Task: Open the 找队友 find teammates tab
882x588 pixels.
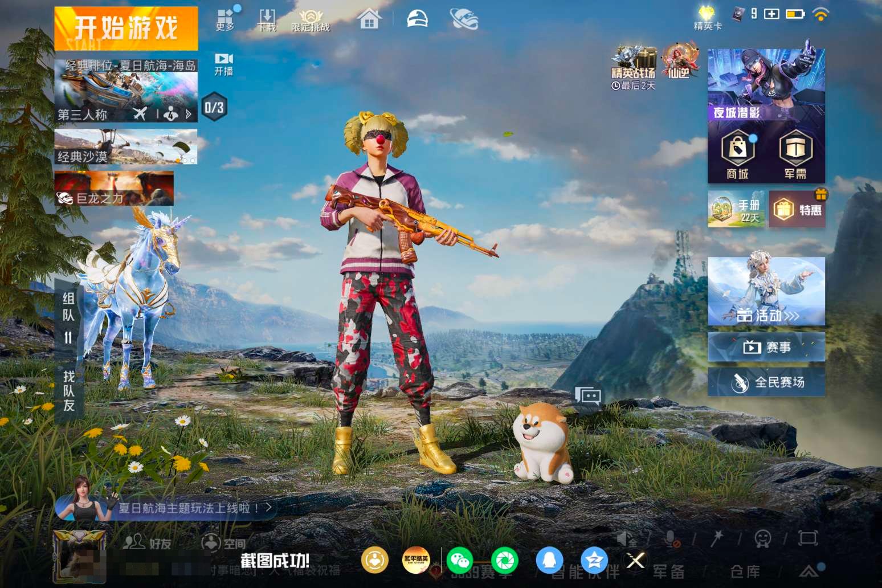Action: click(x=68, y=390)
